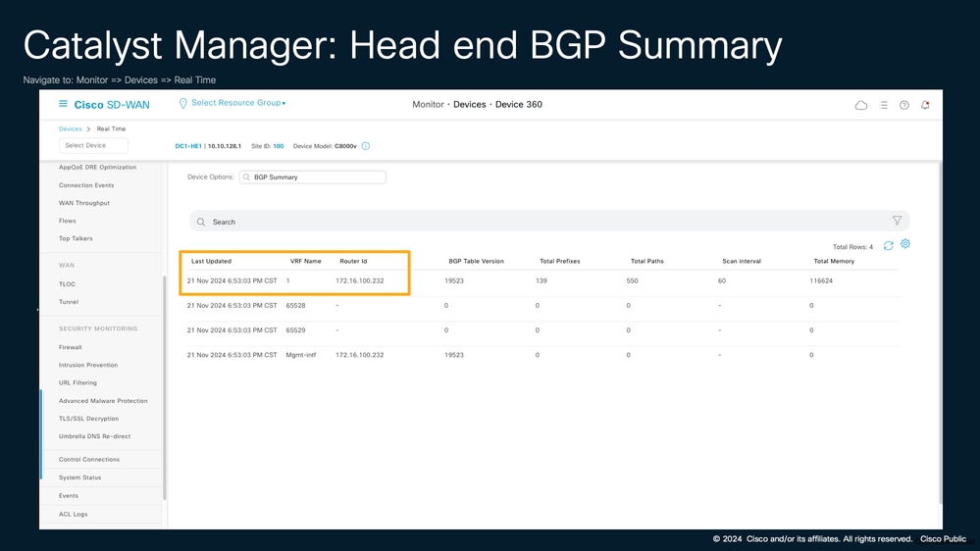Viewport: 980px width, 551px height.
Task: Open the task list icon
Action: pyautogui.click(x=883, y=105)
